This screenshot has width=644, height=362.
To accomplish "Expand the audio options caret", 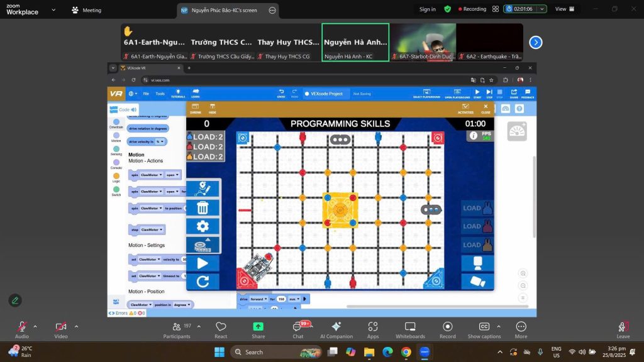I will (35, 327).
